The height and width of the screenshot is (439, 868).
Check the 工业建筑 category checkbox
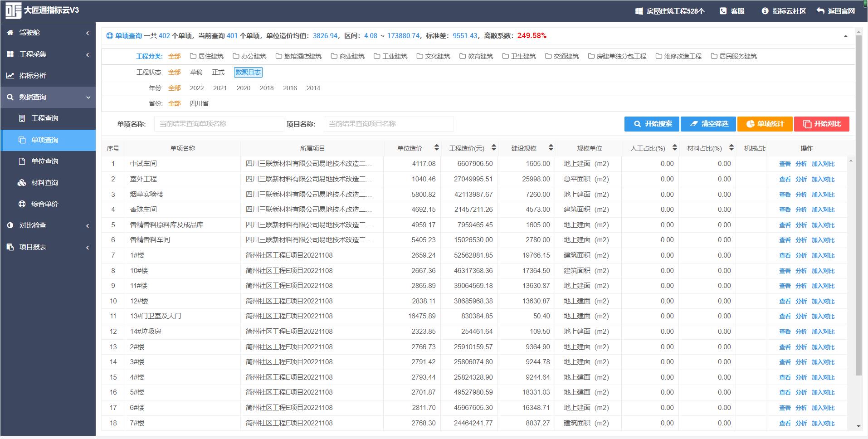click(377, 56)
